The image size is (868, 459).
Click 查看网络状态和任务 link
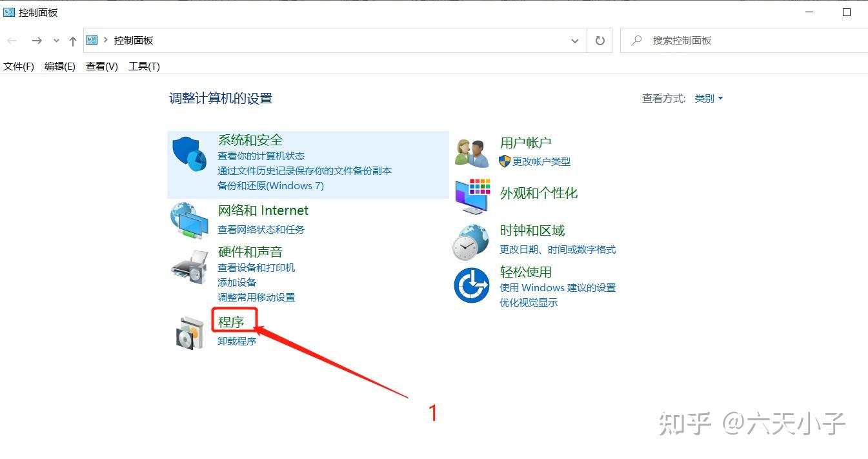coord(261,230)
